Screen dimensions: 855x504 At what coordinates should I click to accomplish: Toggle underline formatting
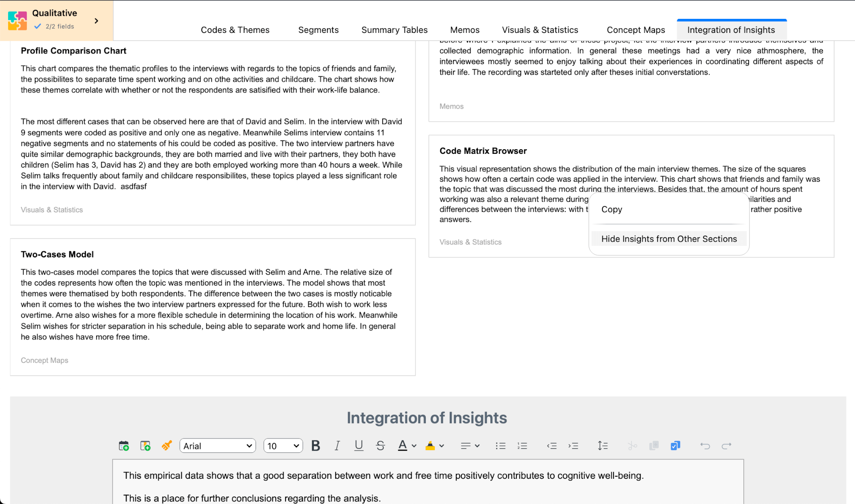pyautogui.click(x=359, y=446)
